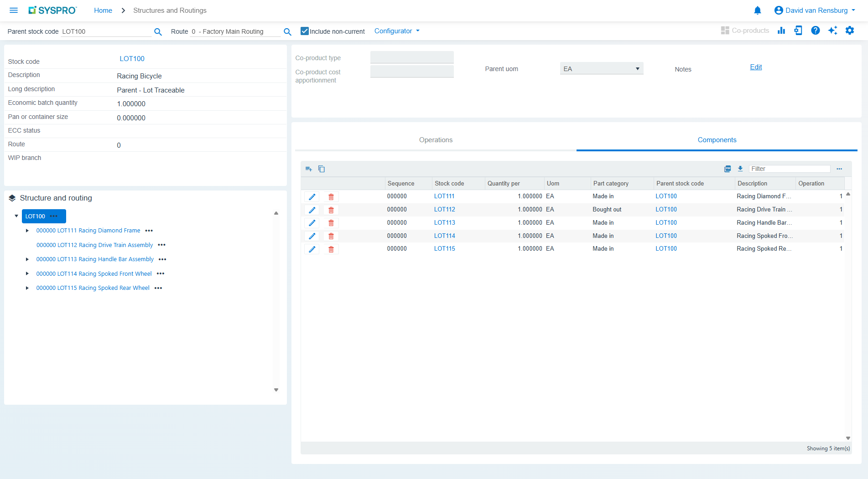Open the David van Rensburg user menu

815,10
